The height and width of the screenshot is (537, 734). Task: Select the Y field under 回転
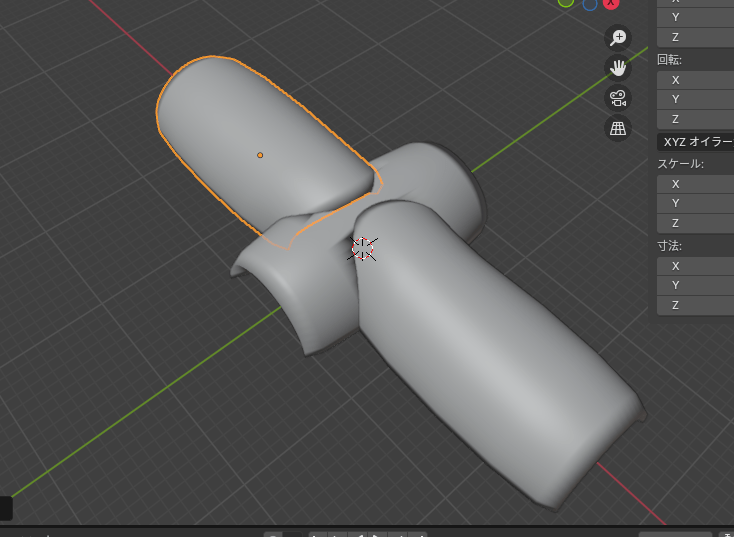click(696, 99)
